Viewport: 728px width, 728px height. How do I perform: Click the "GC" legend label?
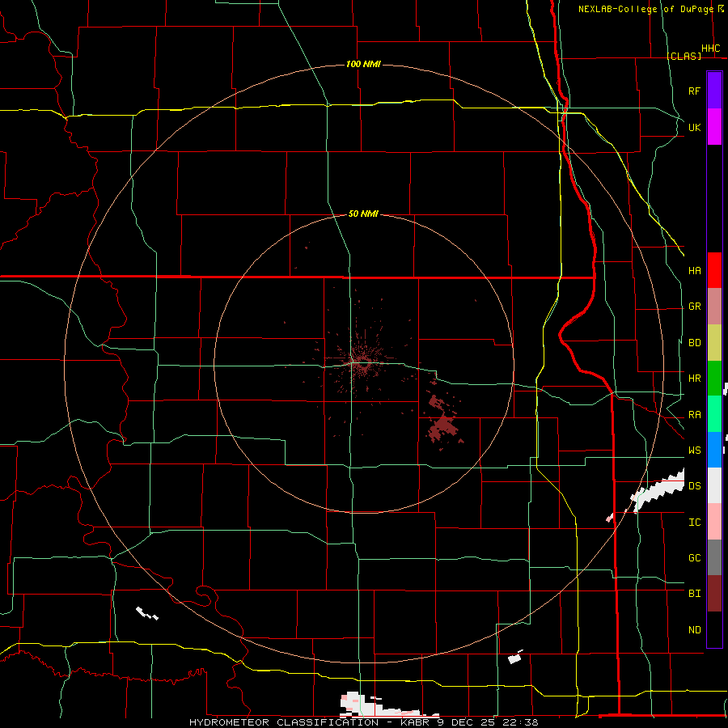pos(694,558)
